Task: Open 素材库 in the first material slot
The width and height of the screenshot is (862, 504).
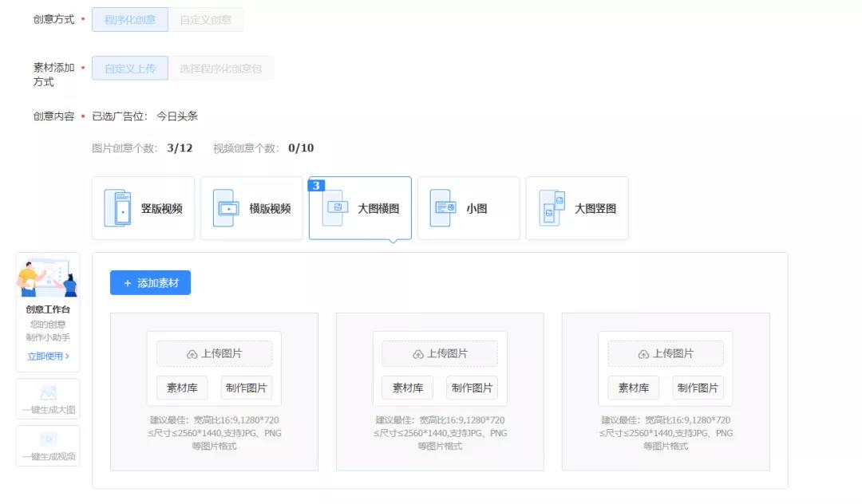Action: click(x=182, y=388)
